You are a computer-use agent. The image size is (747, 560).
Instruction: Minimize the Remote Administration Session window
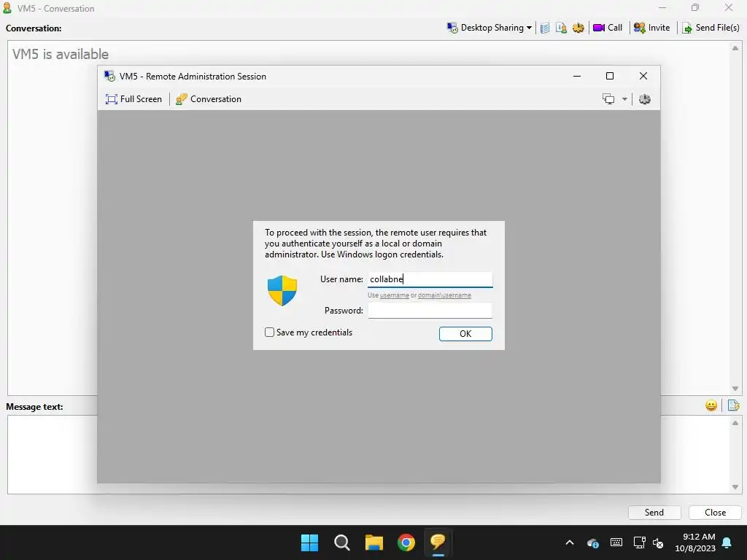click(x=577, y=76)
